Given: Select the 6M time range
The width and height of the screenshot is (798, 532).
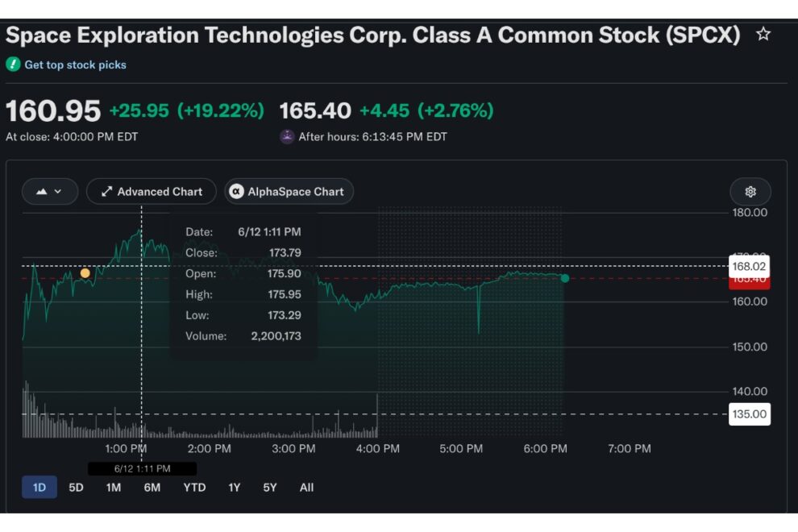Looking at the screenshot, I should click(x=152, y=487).
